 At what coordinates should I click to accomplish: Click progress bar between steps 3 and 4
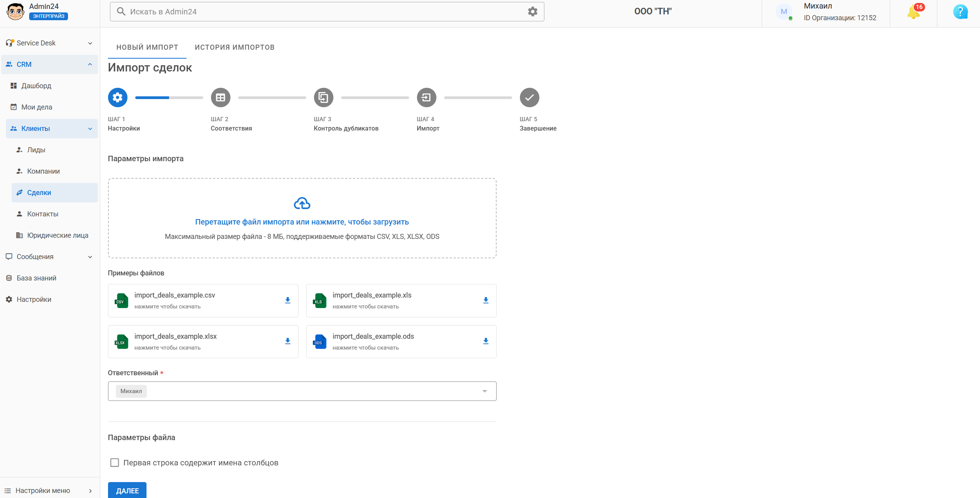[375, 98]
